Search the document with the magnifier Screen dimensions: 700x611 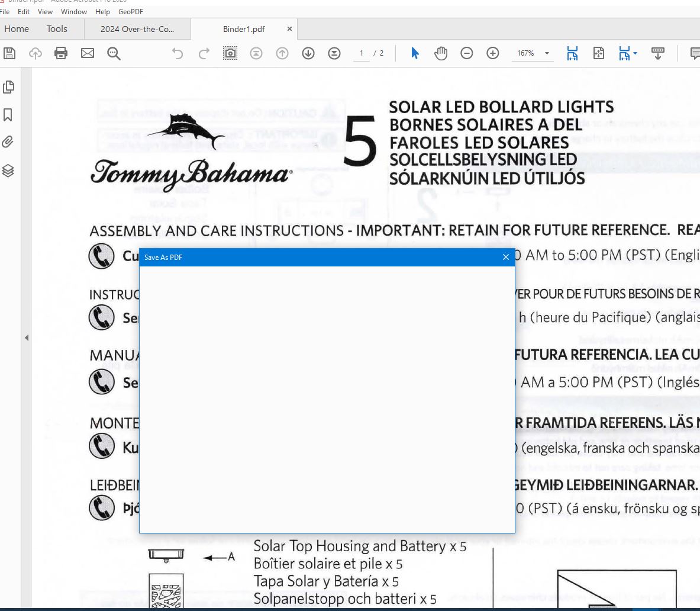(114, 53)
